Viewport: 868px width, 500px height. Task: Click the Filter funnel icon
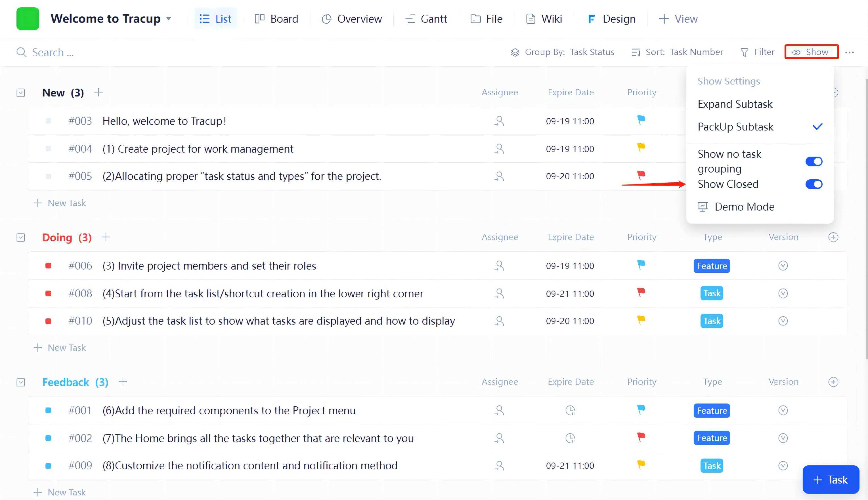pos(744,52)
